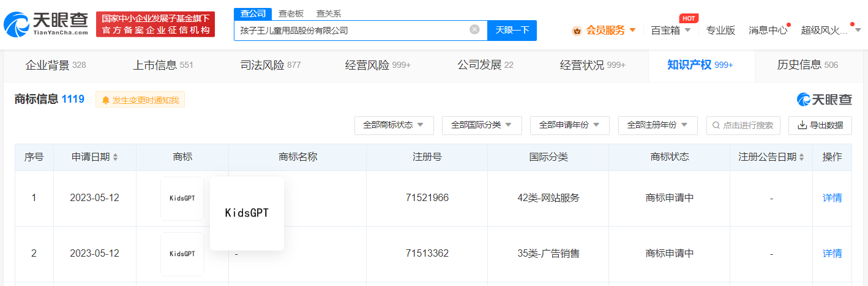868x286 pixels.
Task: Click the 35类-广告销售 cell
Action: point(548,253)
